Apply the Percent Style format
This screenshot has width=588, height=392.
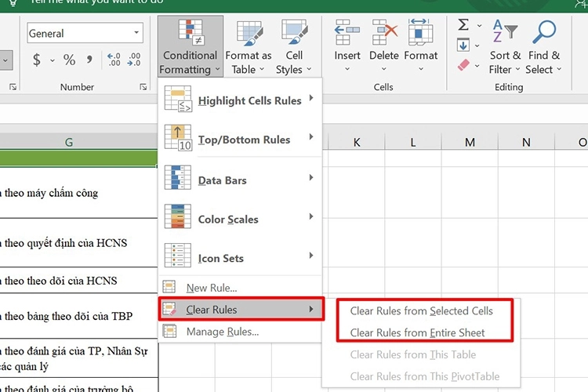[69, 60]
